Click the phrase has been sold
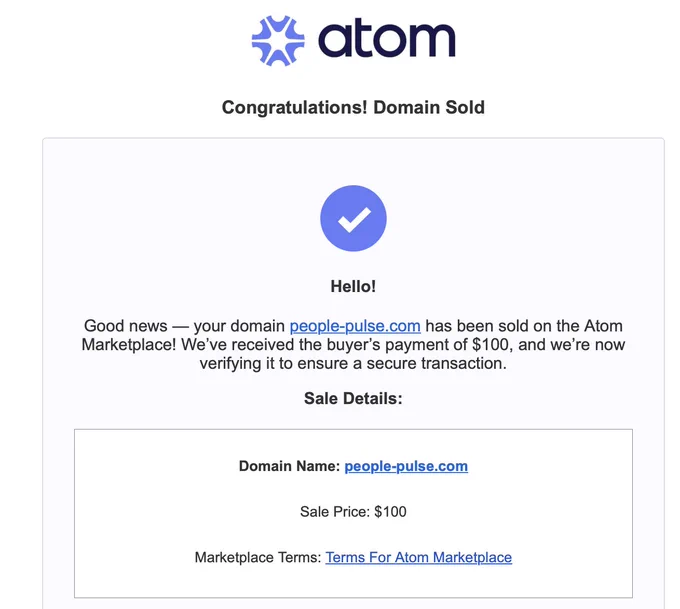Screen dimensions: 680x609 click(477, 326)
